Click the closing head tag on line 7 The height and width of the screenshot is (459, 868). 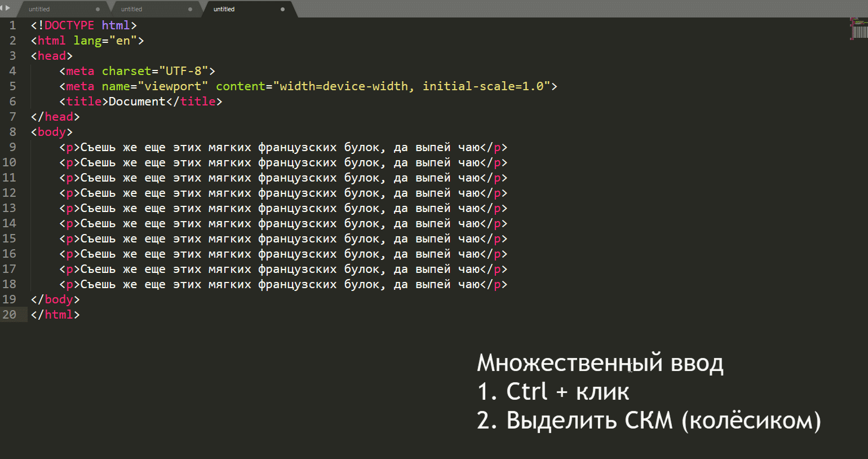pyautogui.click(x=55, y=117)
